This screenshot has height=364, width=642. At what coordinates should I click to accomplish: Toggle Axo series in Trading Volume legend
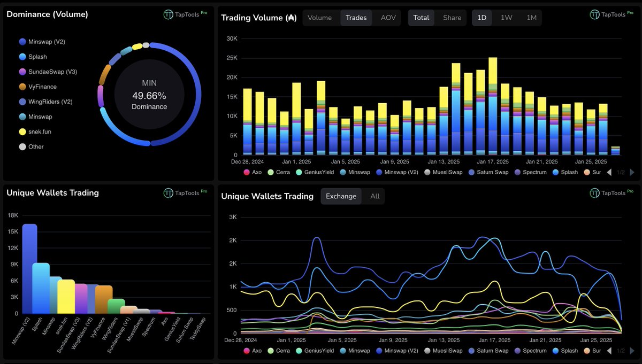[253, 172]
